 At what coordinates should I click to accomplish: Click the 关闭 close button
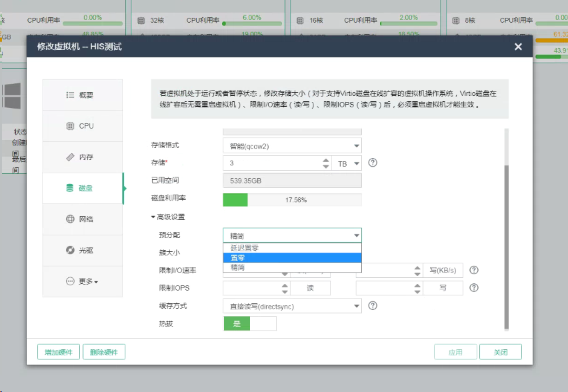point(501,352)
